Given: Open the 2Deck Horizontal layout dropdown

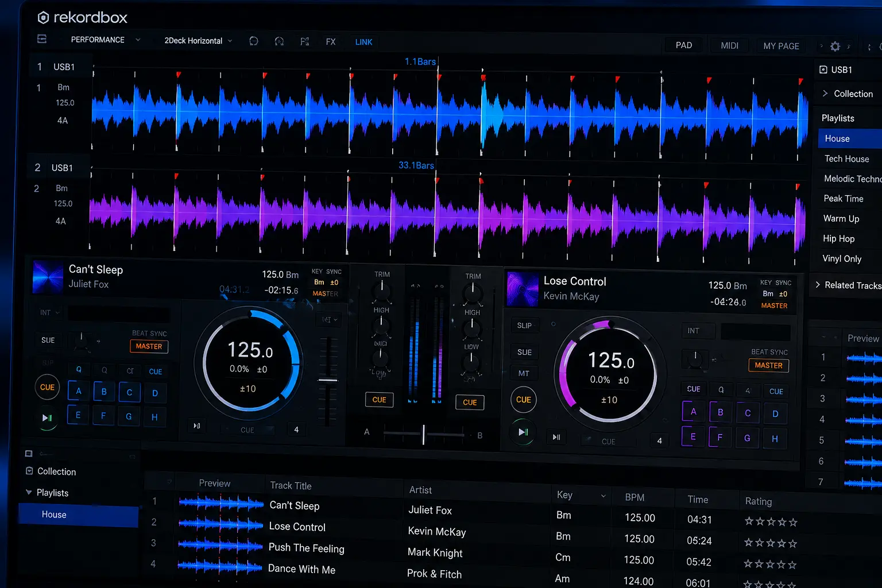Looking at the screenshot, I should coord(198,41).
